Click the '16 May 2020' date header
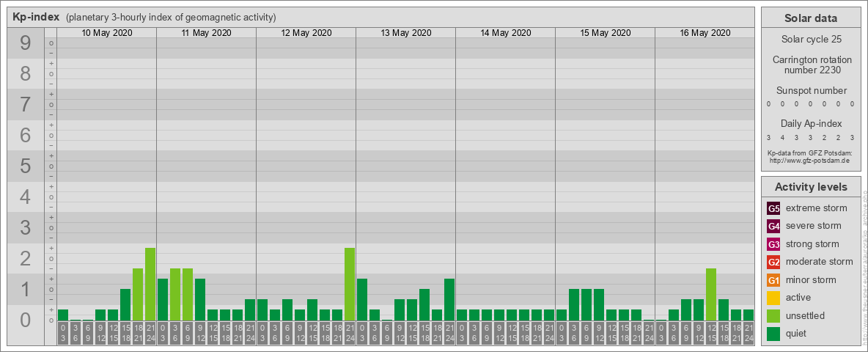The width and height of the screenshot is (868, 352). tap(705, 33)
